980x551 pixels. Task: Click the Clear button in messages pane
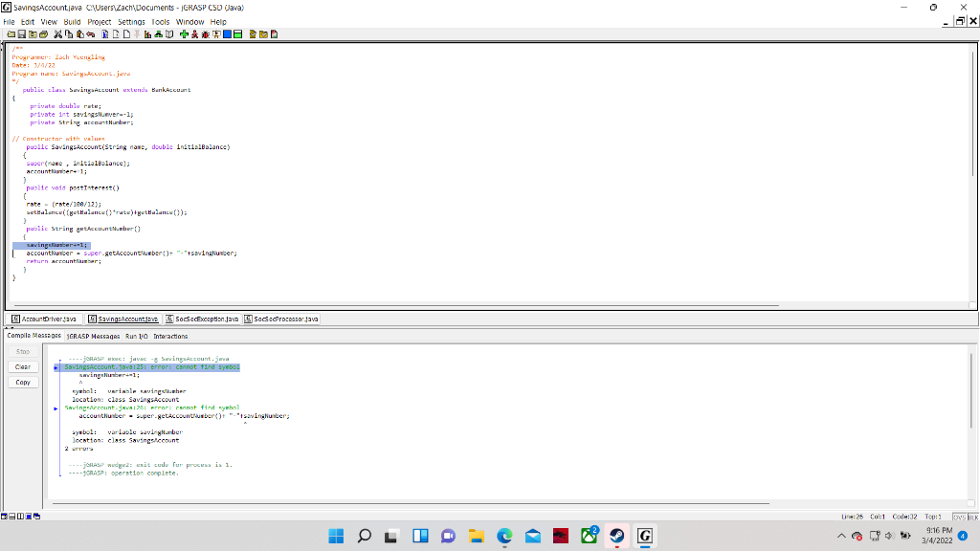(23, 366)
